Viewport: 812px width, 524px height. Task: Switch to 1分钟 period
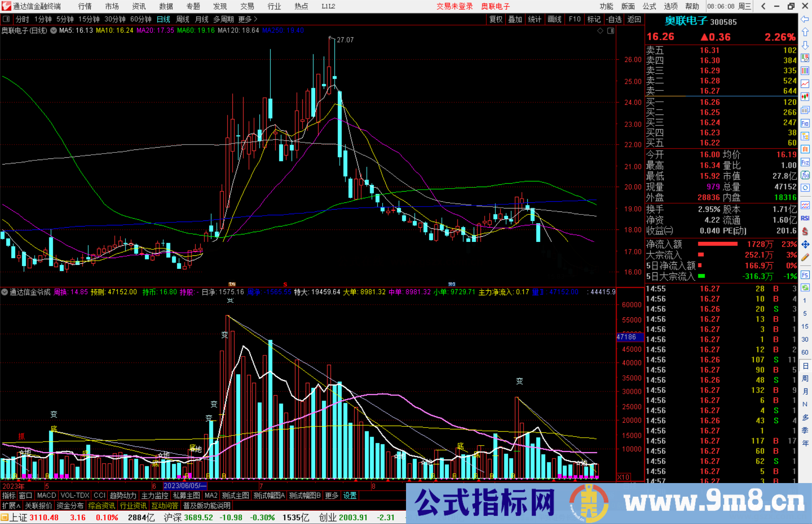(x=43, y=19)
